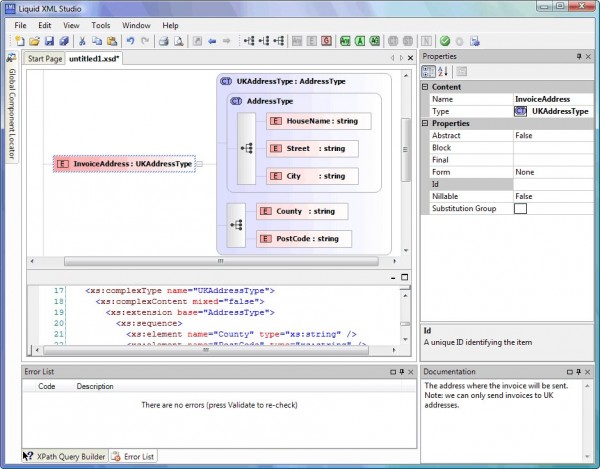Viewport: 600px width, 469px height.
Task: Switch Properties to alphabetical sort
Action: (443, 72)
